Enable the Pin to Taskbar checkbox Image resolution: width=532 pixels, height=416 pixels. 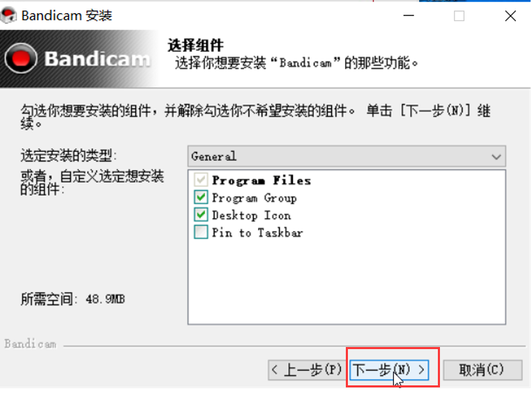pos(201,232)
